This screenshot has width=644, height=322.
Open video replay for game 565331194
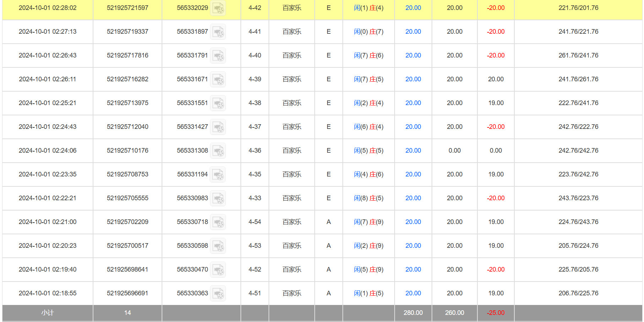pos(218,175)
